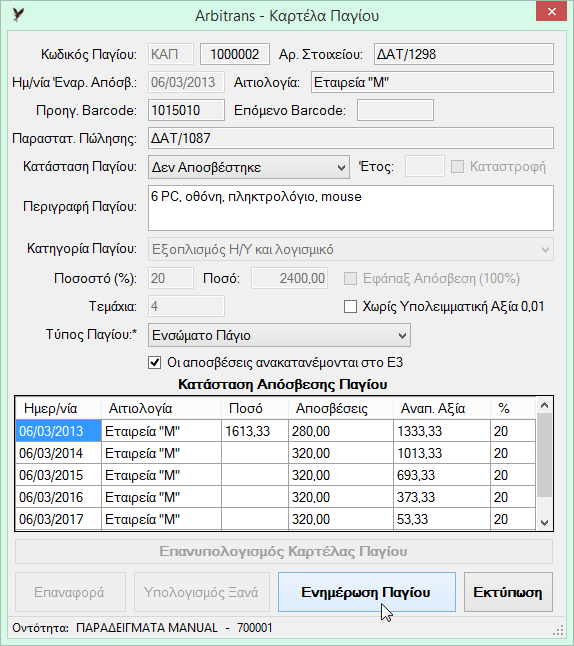Expand the Τύπος Παγίου combo box

[279, 335]
